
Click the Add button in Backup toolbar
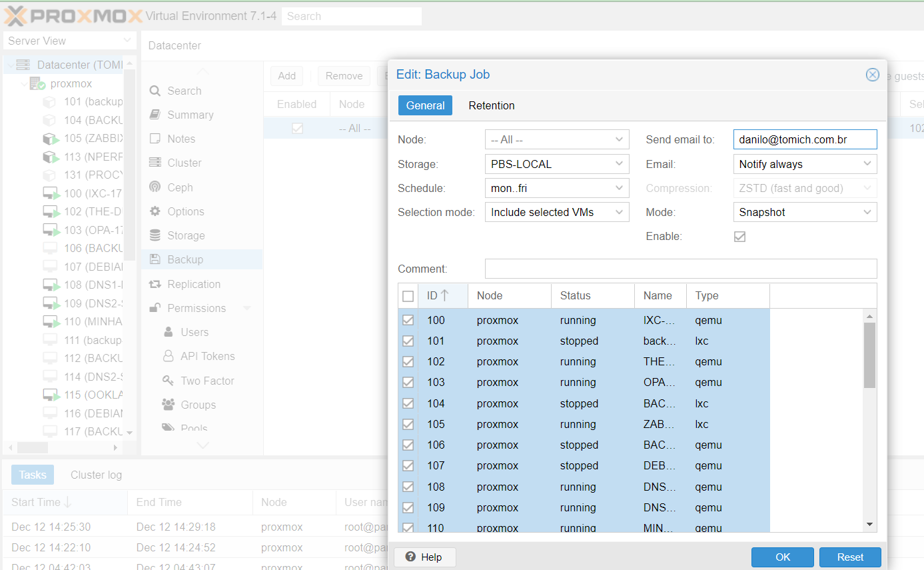coord(287,76)
